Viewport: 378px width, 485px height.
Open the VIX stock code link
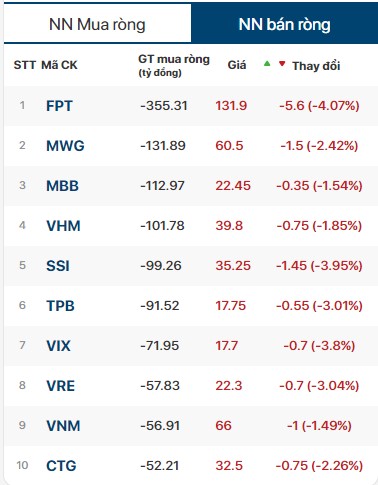click(x=58, y=346)
